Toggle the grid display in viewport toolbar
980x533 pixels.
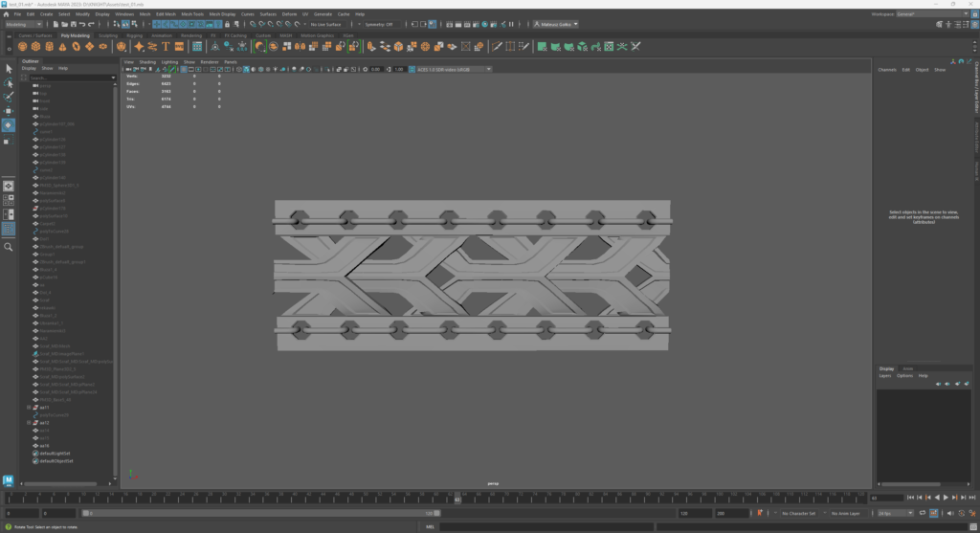click(184, 69)
